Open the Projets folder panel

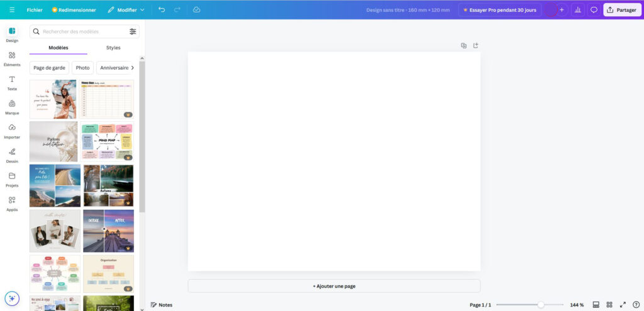click(12, 179)
